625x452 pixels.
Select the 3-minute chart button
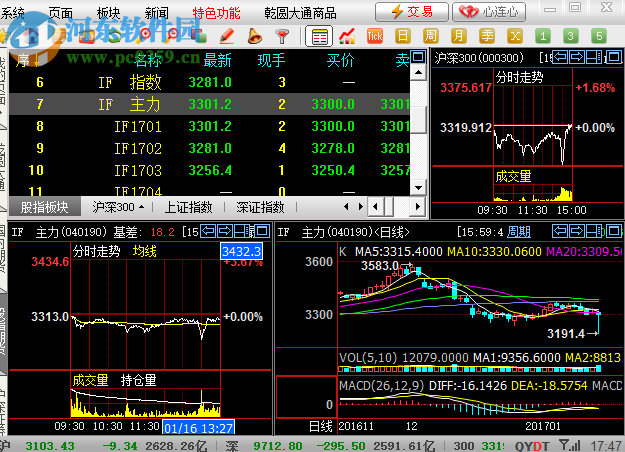point(570,36)
